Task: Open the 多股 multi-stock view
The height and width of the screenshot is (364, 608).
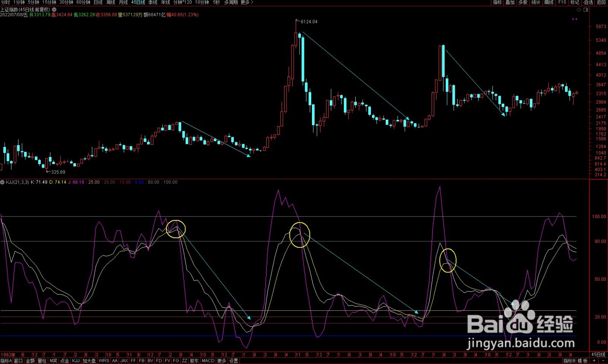Action: 523,2
